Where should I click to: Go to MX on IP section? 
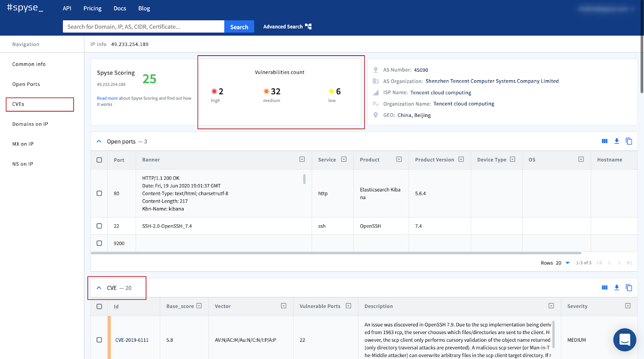pyautogui.click(x=23, y=144)
